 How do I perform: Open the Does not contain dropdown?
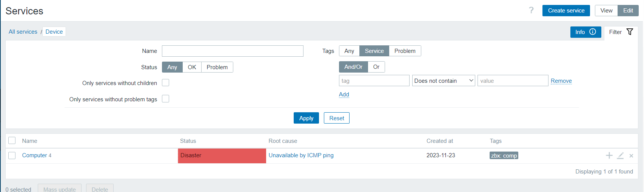pos(444,81)
